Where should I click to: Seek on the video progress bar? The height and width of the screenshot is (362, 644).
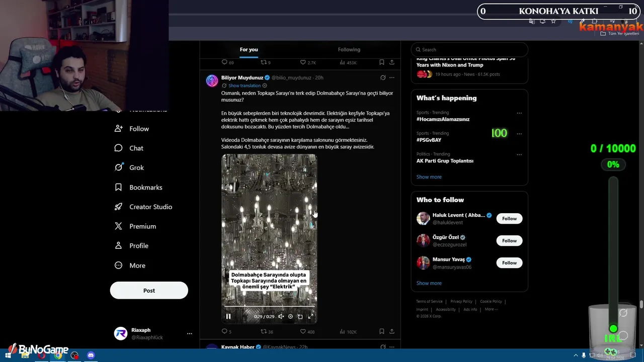[269, 306]
